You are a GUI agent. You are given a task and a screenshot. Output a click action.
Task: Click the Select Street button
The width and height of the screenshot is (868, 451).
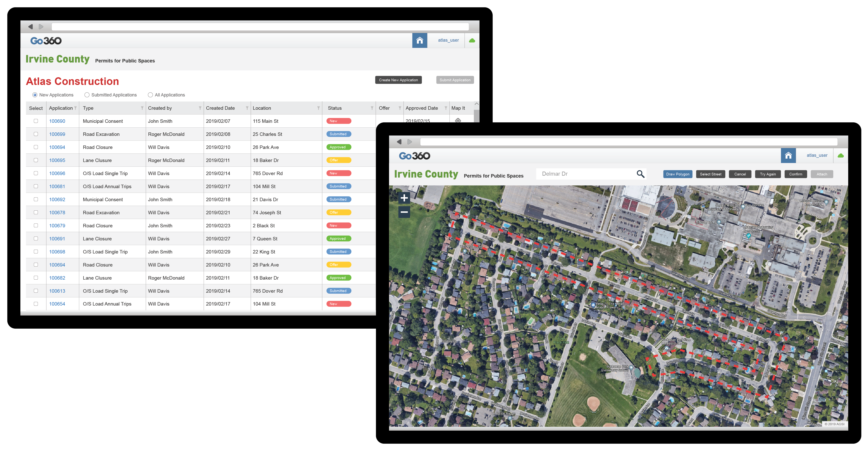coord(710,174)
